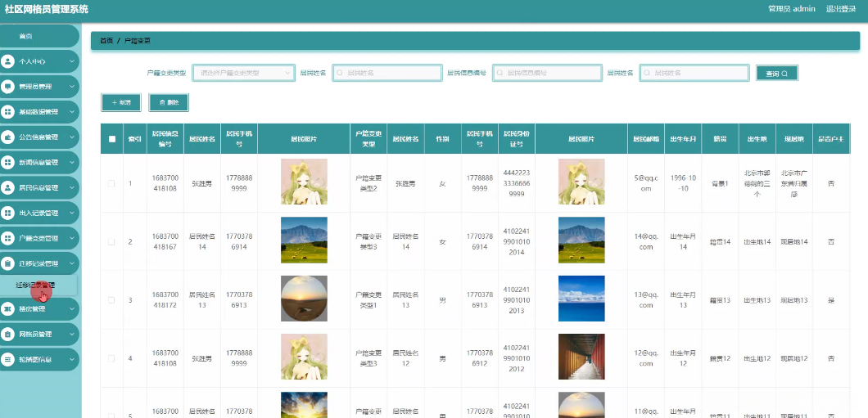Click email cell 13@qq.com

[x=646, y=300]
